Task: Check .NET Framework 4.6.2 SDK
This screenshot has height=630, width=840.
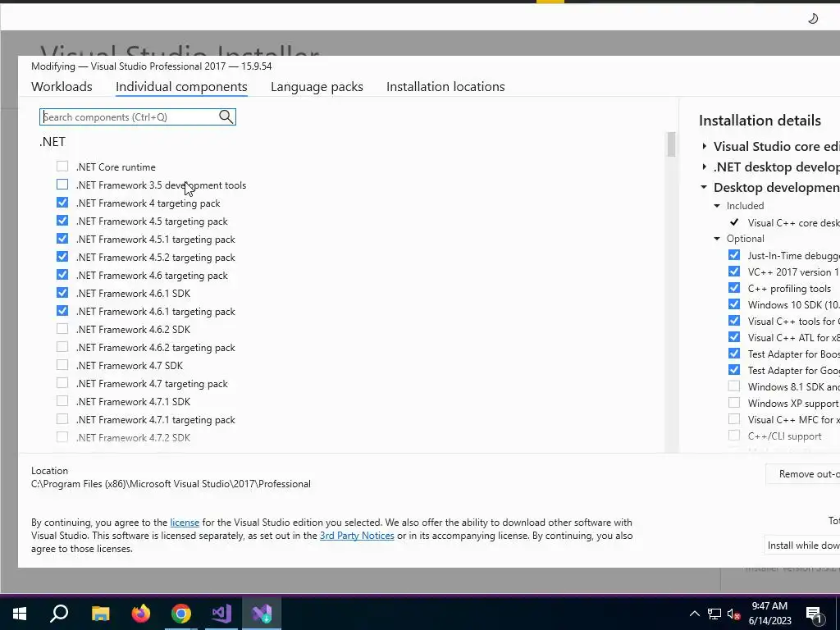Action: coord(62,329)
